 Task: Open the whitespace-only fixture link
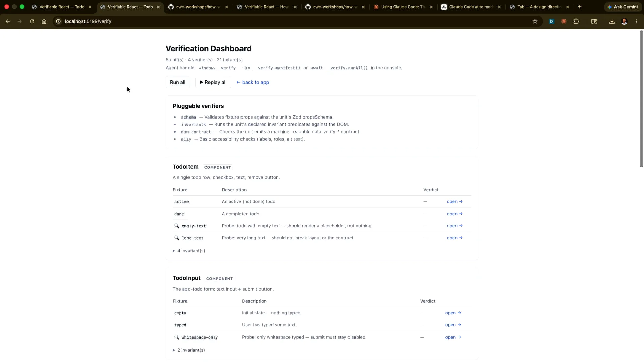[453, 337]
